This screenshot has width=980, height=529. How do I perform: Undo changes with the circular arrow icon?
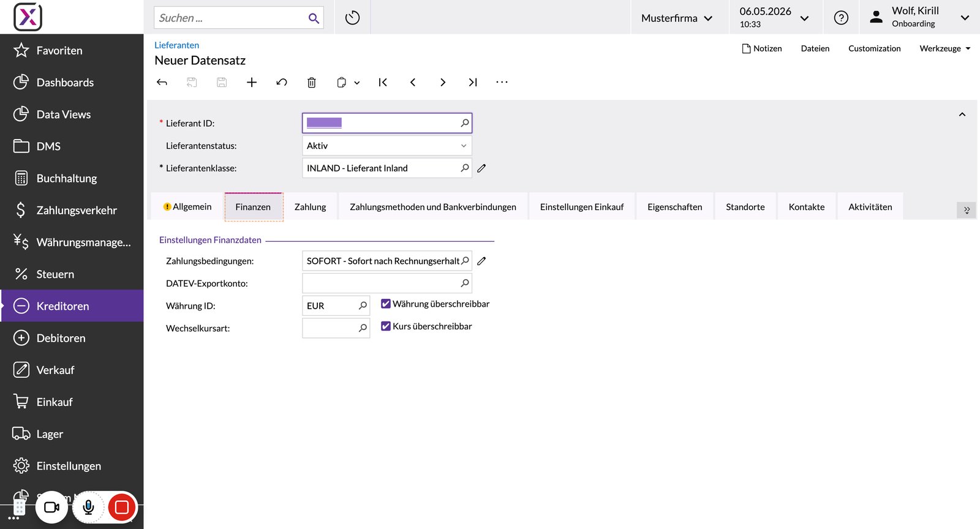pos(282,82)
